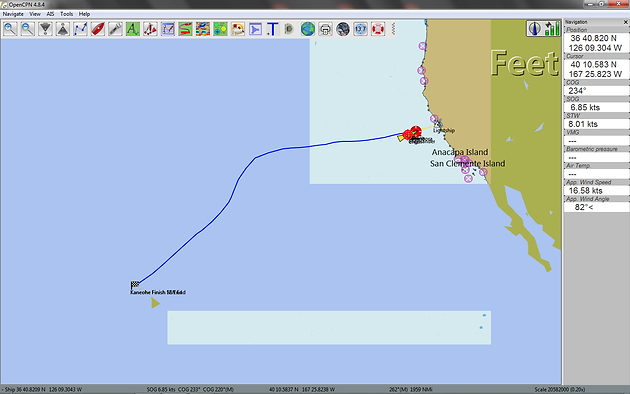The image size is (630, 394).
Task: Open the Help menu
Action: 84,14
